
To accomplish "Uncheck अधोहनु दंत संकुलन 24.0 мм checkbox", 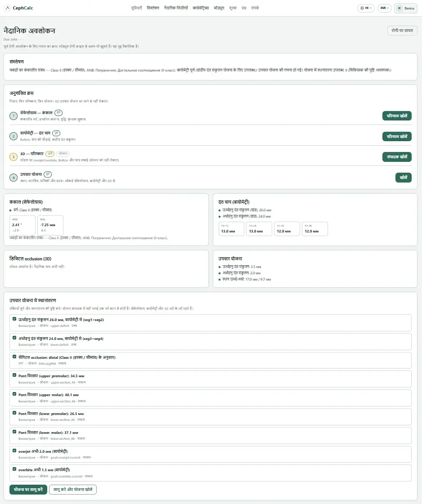I will (14, 338).
